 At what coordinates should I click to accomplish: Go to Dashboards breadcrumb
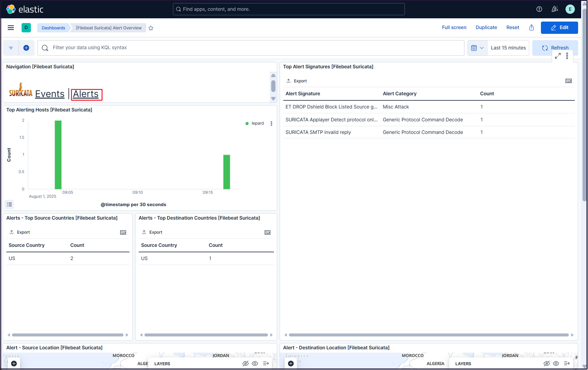(53, 28)
